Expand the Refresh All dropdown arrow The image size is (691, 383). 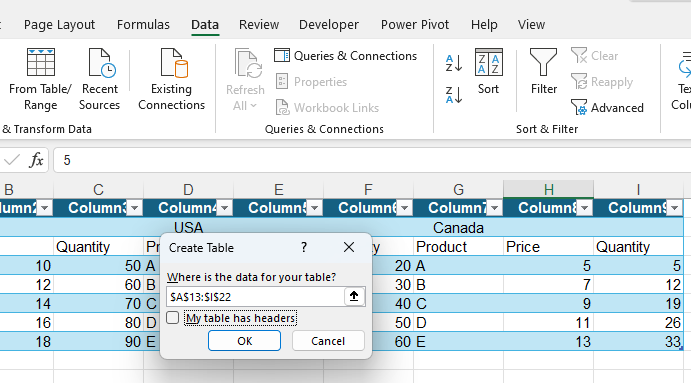pos(253,106)
